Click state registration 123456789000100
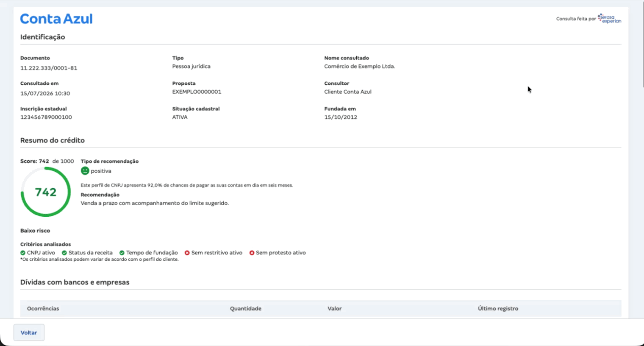The height and width of the screenshot is (346, 644). (x=46, y=117)
